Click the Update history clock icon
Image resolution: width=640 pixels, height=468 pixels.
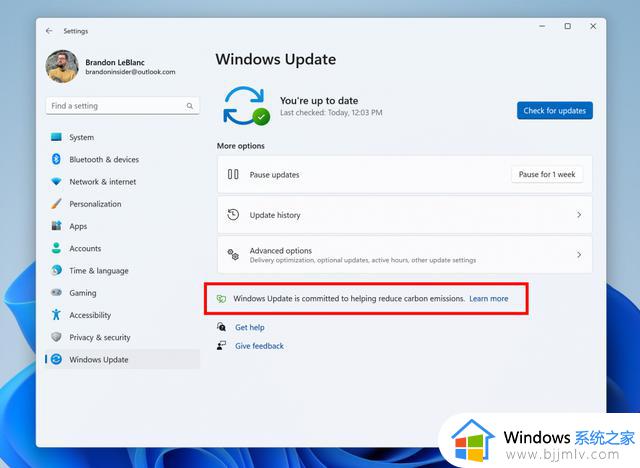[233, 215]
